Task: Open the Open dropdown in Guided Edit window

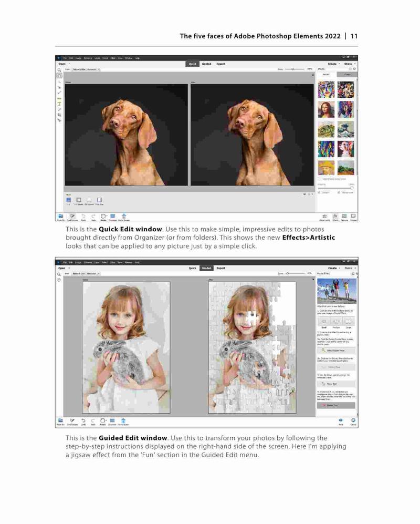Action: pos(64,268)
